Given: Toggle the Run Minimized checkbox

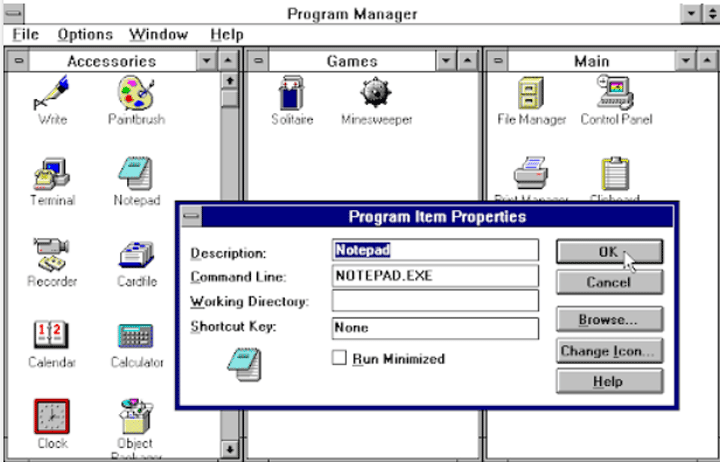Looking at the screenshot, I should point(339,358).
